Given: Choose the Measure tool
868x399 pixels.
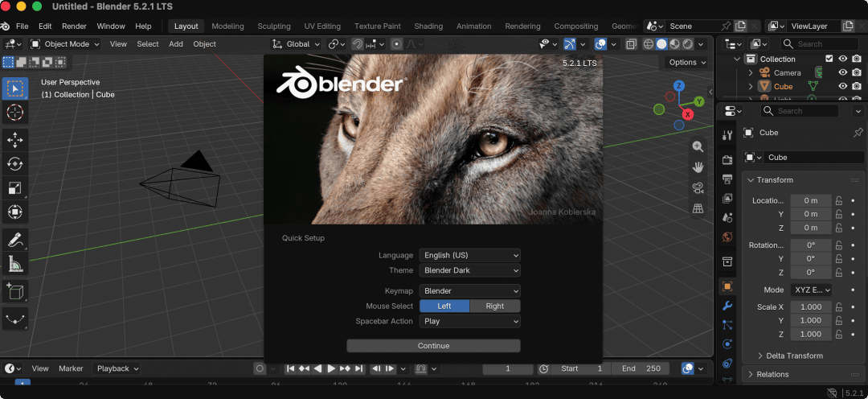Looking at the screenshot, I should 15,264.
